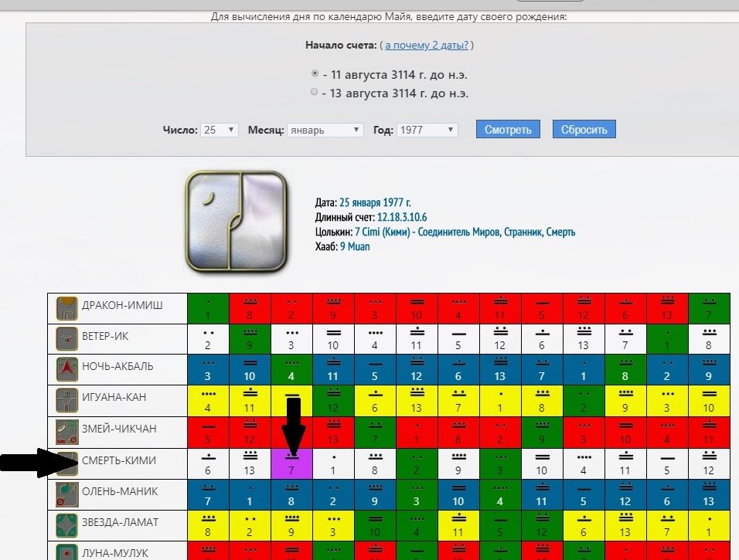Click the ЗВЕЗДА-ЛАМАТ row label

pyautogui.click(x=120, y=522)
